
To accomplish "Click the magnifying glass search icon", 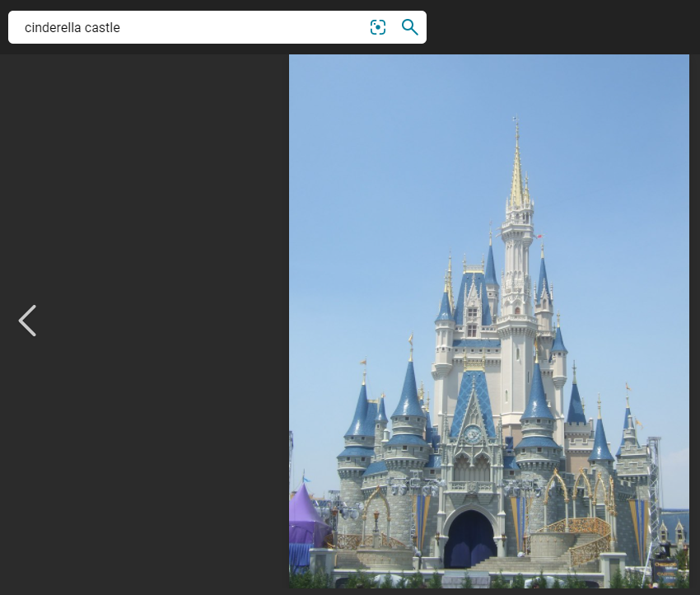I will click(x=410, y=27).
